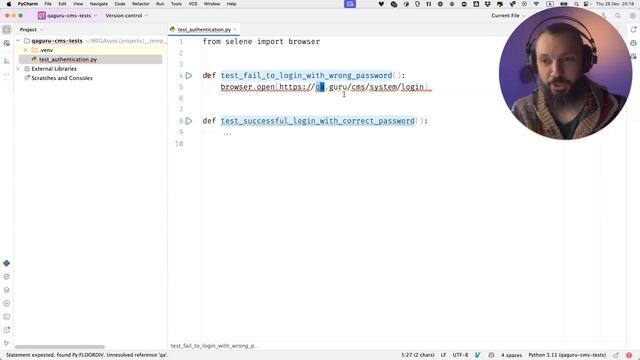Open the Tools menu
Image resolution: width=640 pixels, height=360 pixels.
click(x=176, y=4)
